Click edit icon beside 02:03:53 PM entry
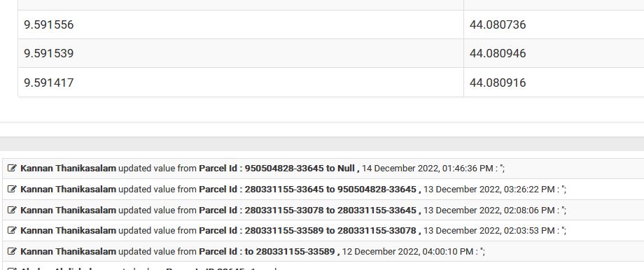The width and height of the screenshot is (644, 270). pyautogui.click(x=13, y=231)
